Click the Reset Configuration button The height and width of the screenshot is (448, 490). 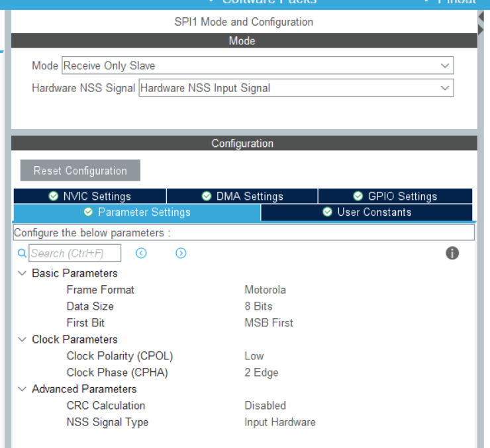pyautogui.click(x=80, y=171)
